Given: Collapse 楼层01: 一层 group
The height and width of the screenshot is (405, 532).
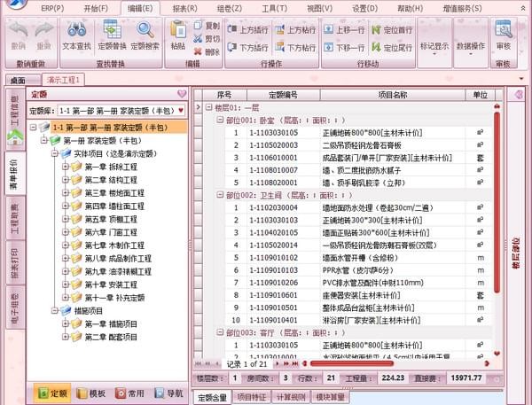Looking at the screenshot, I should tap(208, 107).
